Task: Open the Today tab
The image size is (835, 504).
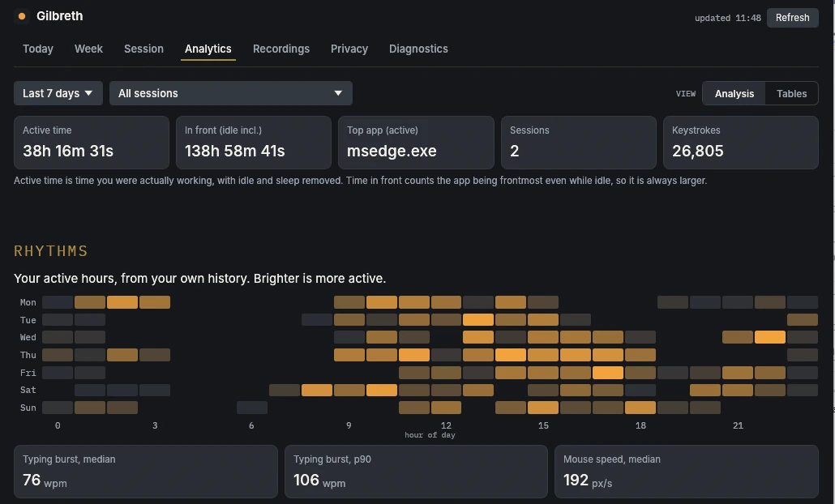Action: coord(38,49)
